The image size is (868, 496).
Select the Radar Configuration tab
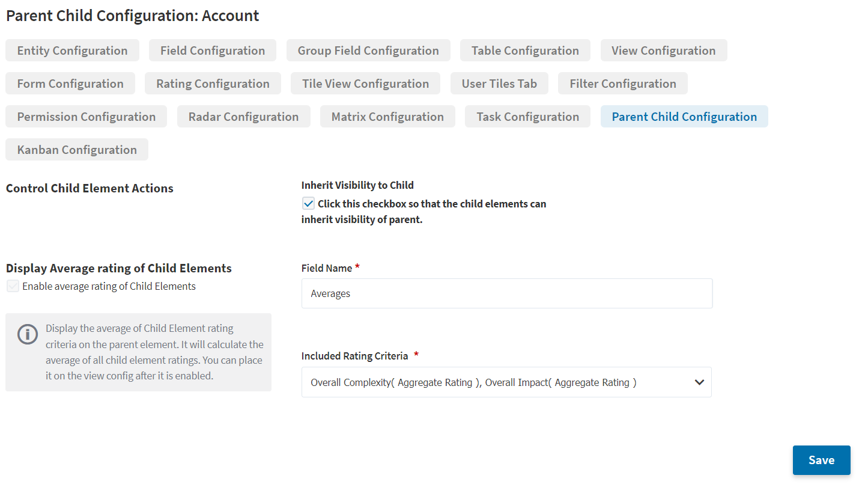(x=243, y=117)
